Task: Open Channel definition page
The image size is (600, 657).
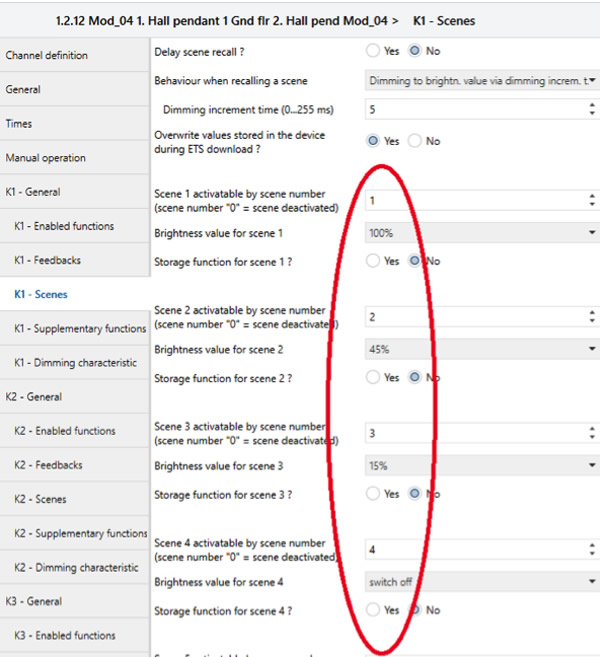Action: pyautogui.click(x=75, y=55)
